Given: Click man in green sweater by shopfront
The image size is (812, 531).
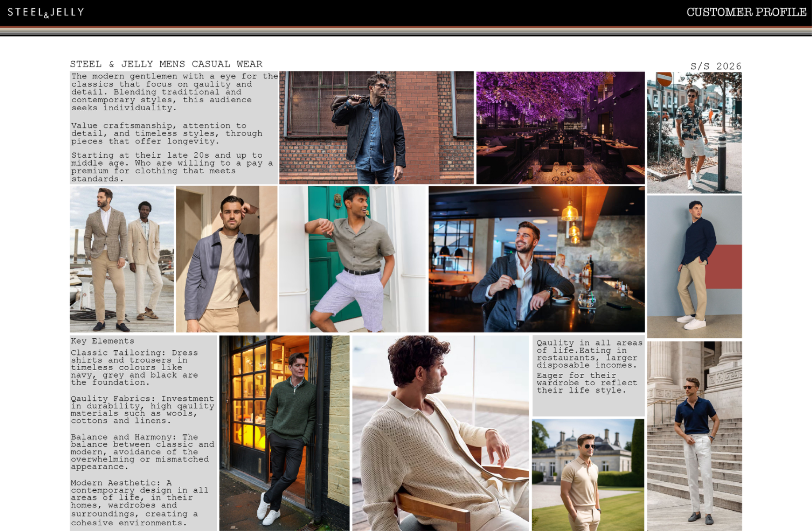Looking at the screenshot, I should [284, 433].
